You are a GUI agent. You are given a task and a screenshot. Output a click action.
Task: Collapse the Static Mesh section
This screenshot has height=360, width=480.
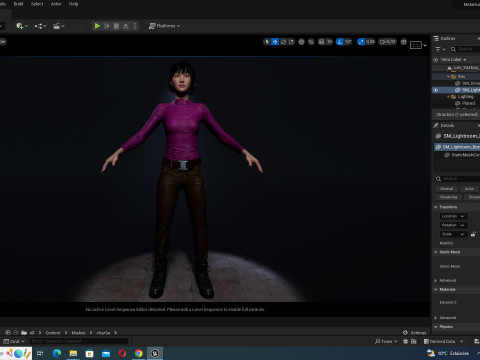(x=435, y=252)
